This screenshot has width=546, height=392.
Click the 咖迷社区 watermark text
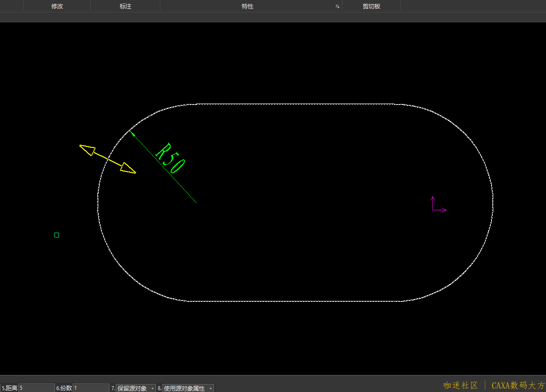[461, 385]
